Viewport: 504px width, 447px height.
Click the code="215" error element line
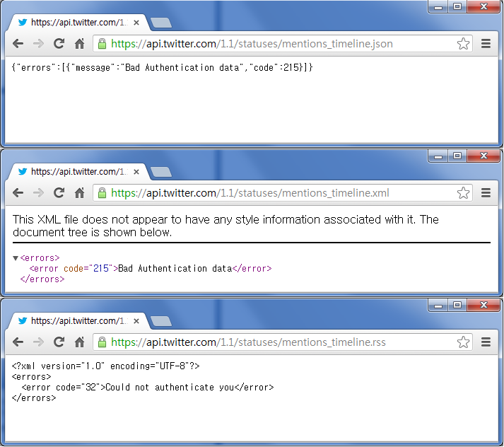151,269
